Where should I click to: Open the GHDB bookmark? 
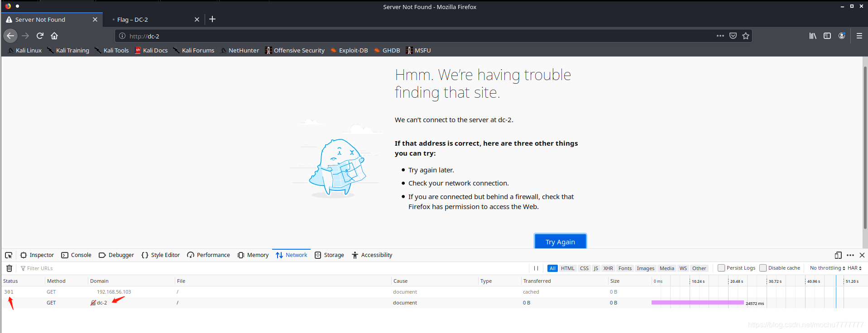387,50
